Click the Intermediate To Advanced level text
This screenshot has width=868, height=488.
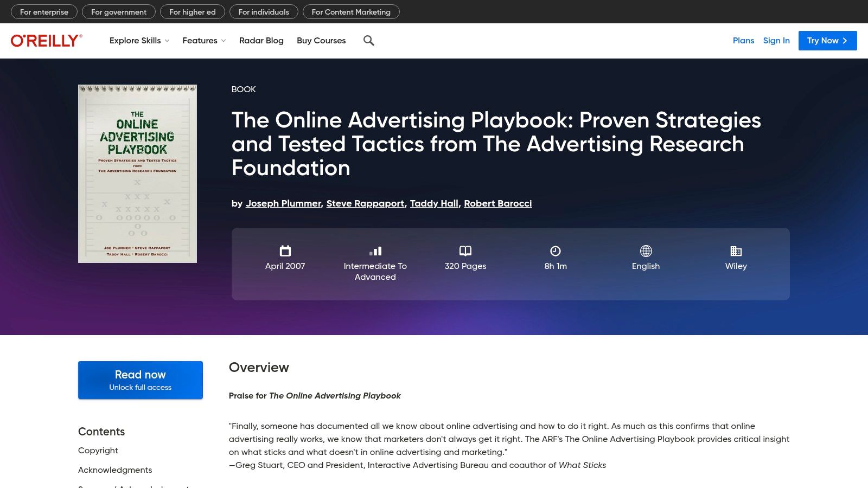[x=375, y=272]
